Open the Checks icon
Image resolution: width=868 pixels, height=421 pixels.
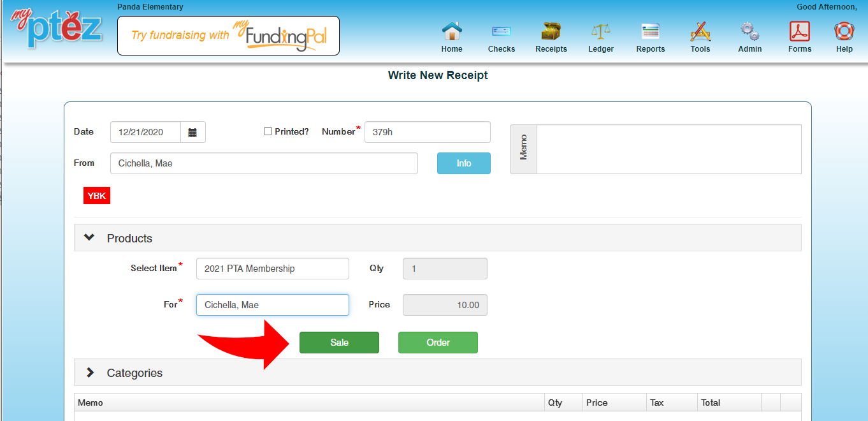coord(502,31)
